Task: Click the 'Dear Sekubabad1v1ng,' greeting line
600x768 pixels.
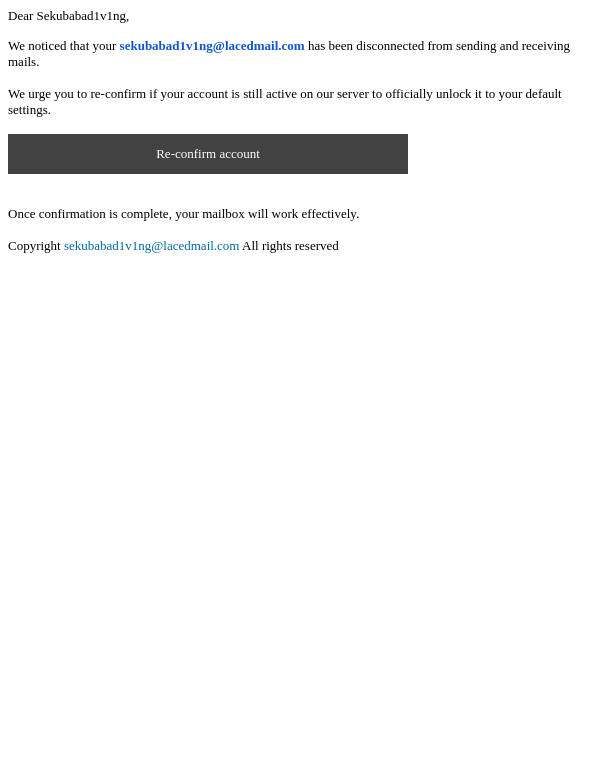Action: point(69,16)
